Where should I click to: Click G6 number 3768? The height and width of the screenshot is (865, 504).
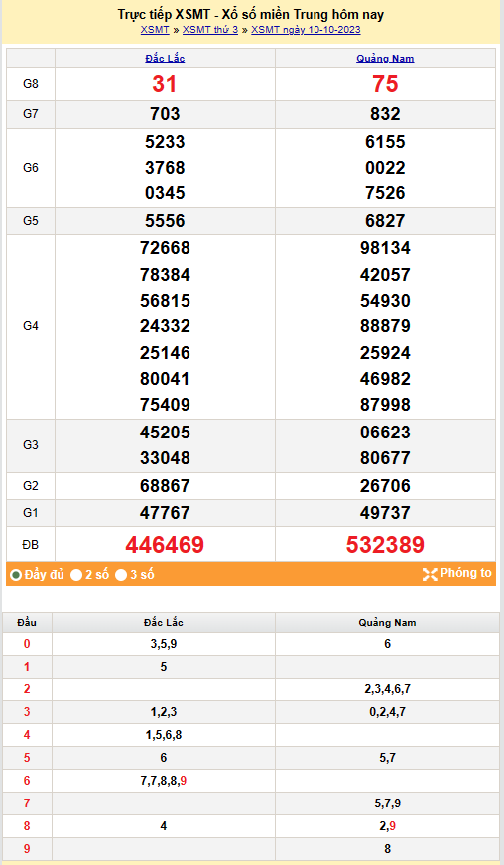point(165,168)
